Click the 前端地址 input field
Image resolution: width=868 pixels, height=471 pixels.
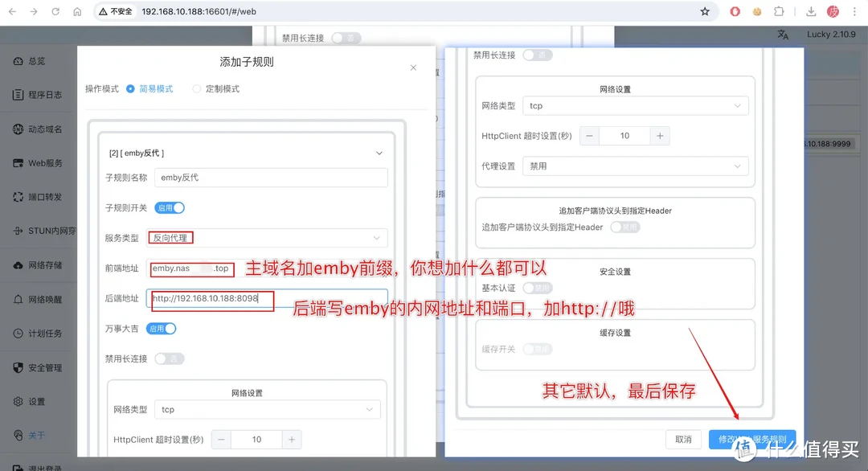267,268
